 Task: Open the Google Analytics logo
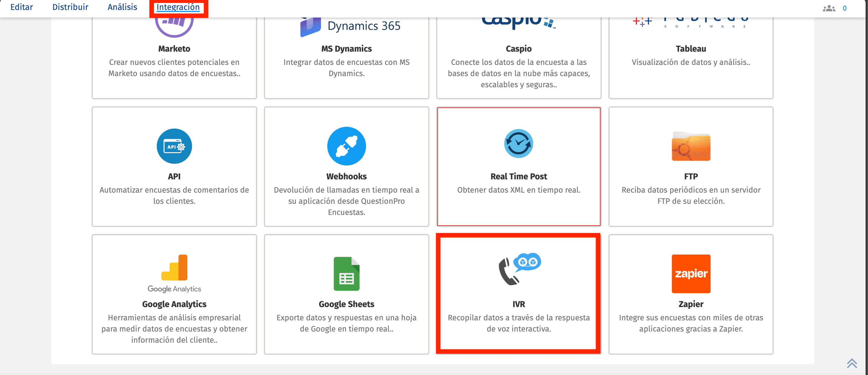[174, 273]
